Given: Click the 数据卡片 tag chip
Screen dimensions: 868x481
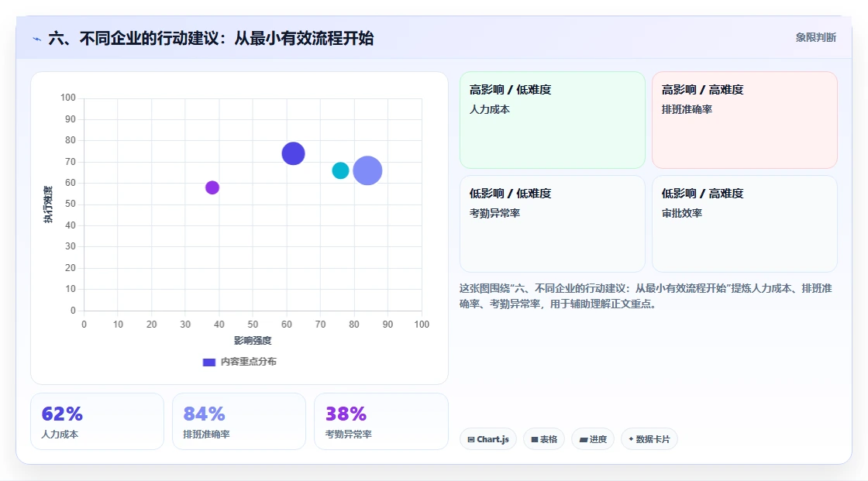Looking at the screenshot, I should pyautogui.click(x=649, y=439).
